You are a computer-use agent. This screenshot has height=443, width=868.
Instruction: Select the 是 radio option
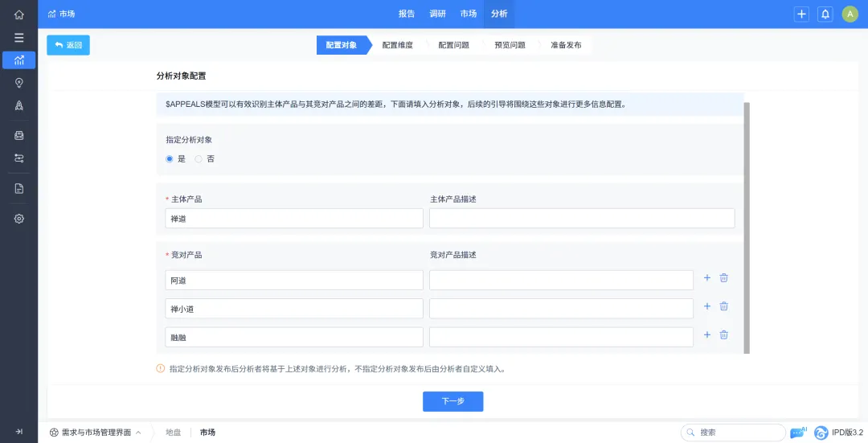[x=170, y=159]
